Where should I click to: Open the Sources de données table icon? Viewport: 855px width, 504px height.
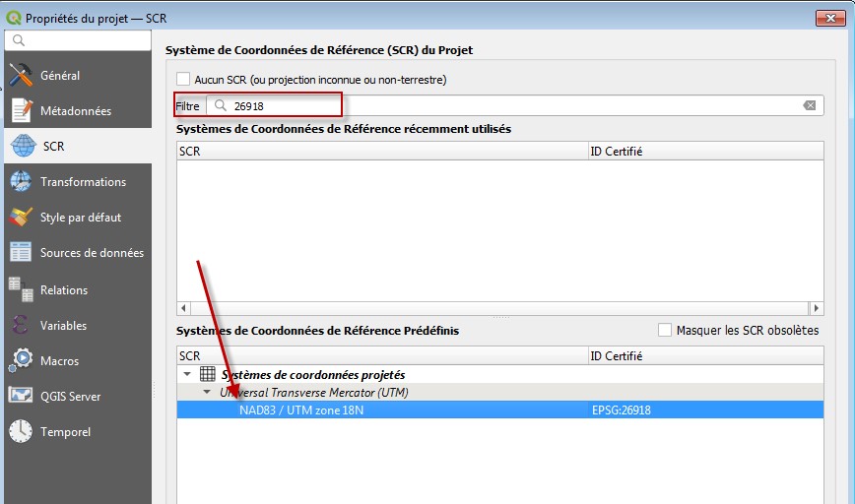(21, 252)
